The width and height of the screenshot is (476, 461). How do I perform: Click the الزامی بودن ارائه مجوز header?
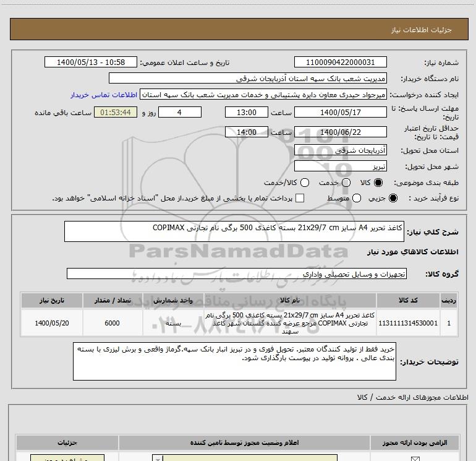(415, 442)
